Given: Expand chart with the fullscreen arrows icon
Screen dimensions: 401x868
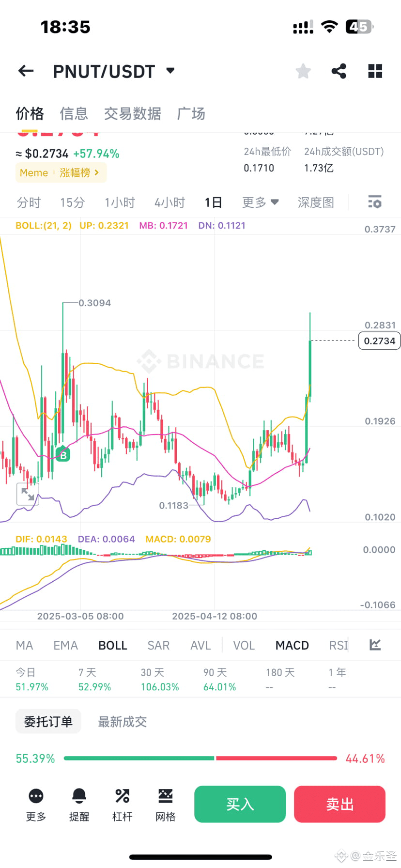Looking at the screenshot, I should [28, 494].
